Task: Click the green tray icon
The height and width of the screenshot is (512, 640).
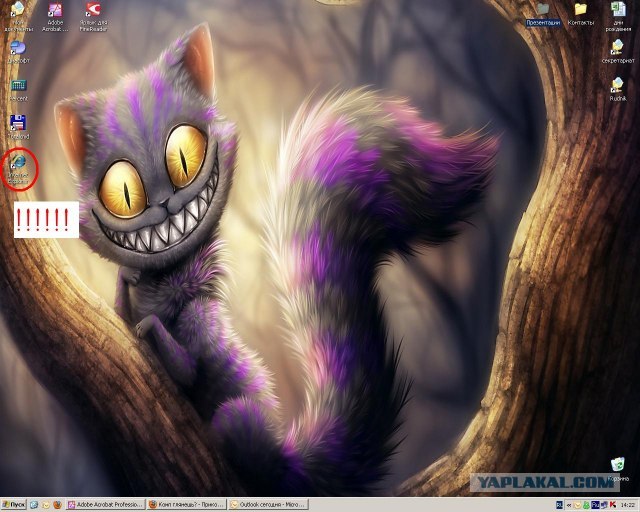Action: [x=587, y=505]
